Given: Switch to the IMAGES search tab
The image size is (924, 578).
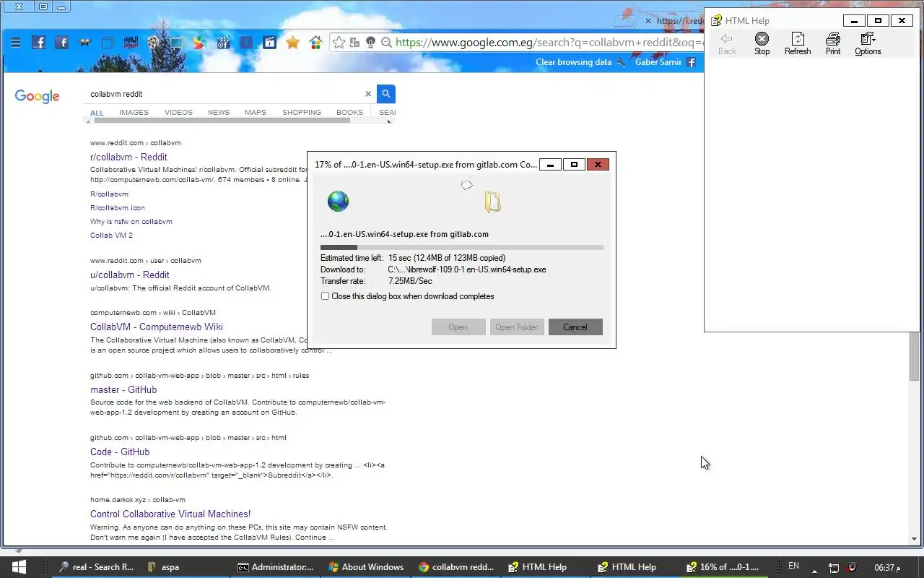Looking at the screenshot, I should (134, 112).
